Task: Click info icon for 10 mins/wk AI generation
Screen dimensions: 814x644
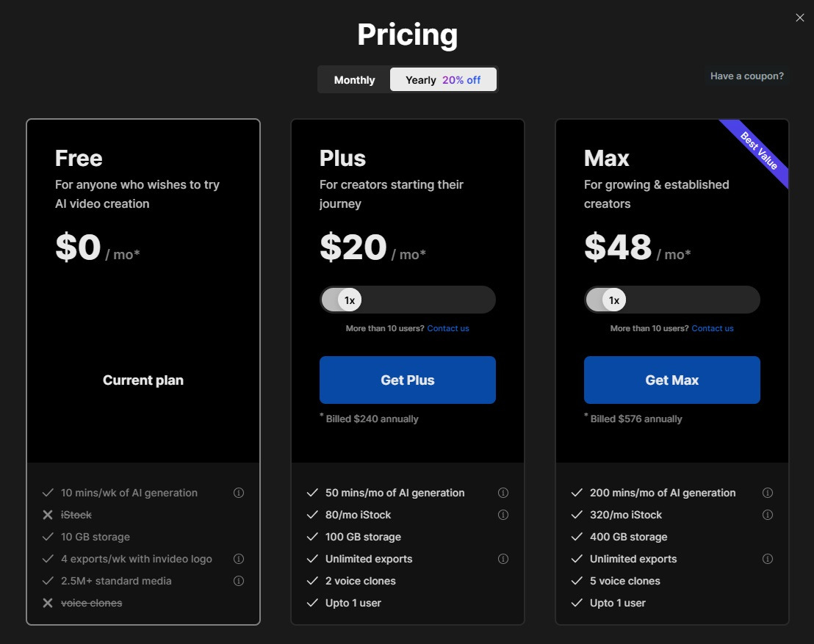Action: point(239,493)
